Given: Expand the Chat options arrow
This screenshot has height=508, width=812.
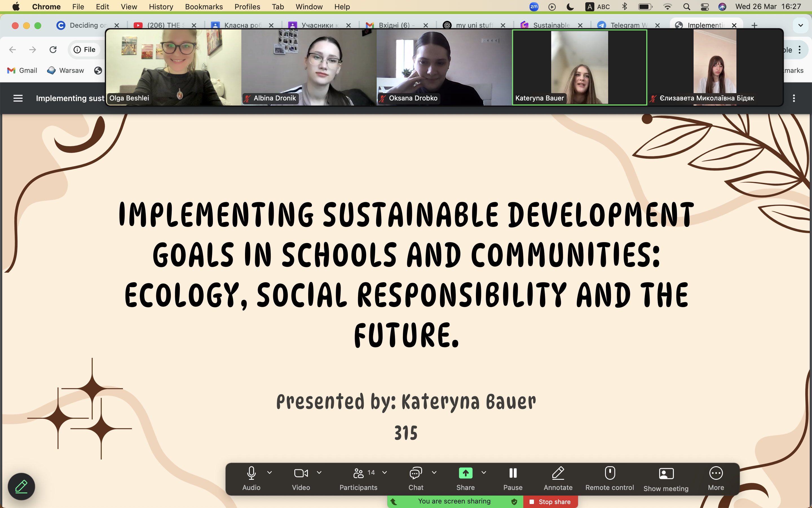Looking at the screenshot, I should tap(434, 472).
